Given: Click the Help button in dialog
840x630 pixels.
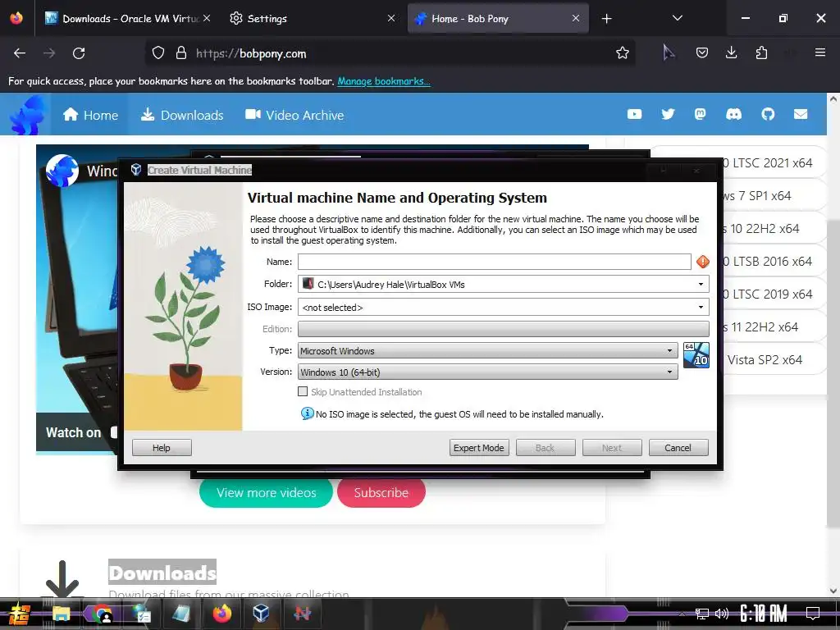Looking at the screenshot, I should tap(162, 448).
